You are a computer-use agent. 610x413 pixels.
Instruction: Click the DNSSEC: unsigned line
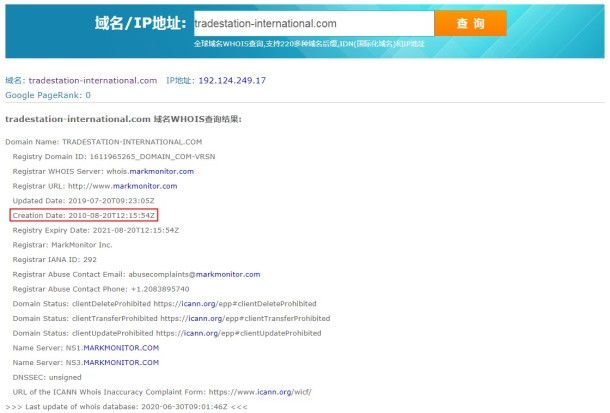pyautogui.click(x=47, y=377)
